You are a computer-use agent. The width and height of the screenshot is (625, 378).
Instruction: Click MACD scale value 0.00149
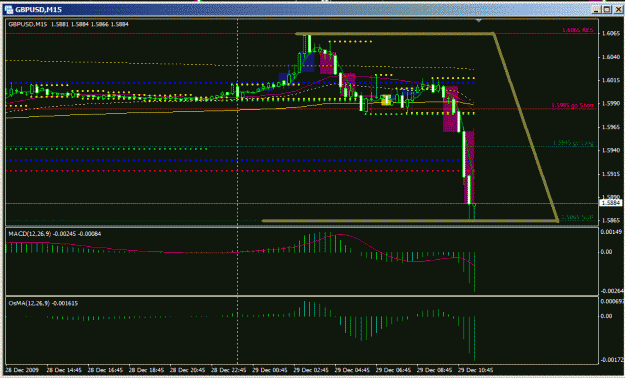pyautogui.click(x=611, y=232)
